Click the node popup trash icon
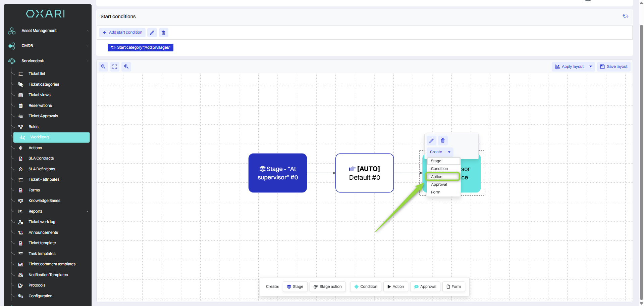Screen dimensions: 644x306 pyautogui.click(x=443, y=141)
